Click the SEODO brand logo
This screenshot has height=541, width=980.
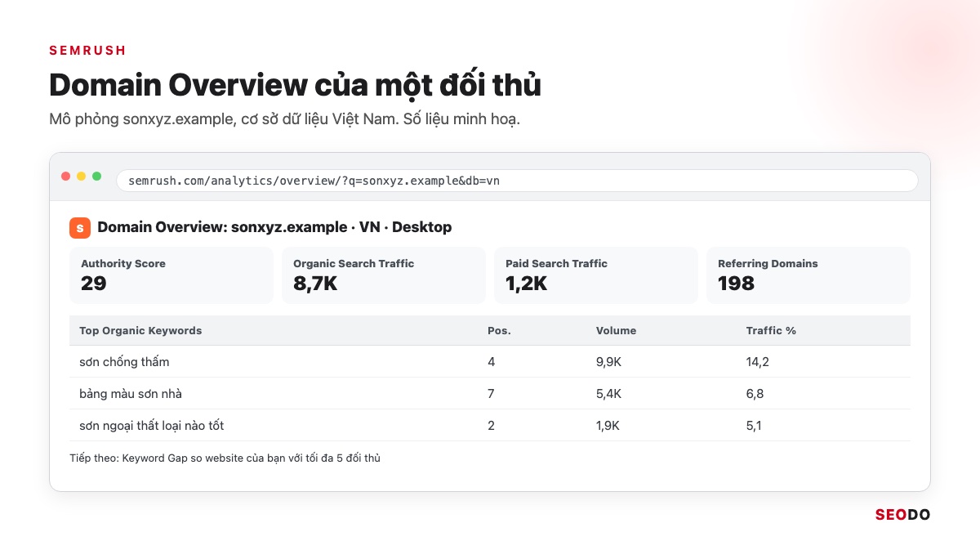902,515
